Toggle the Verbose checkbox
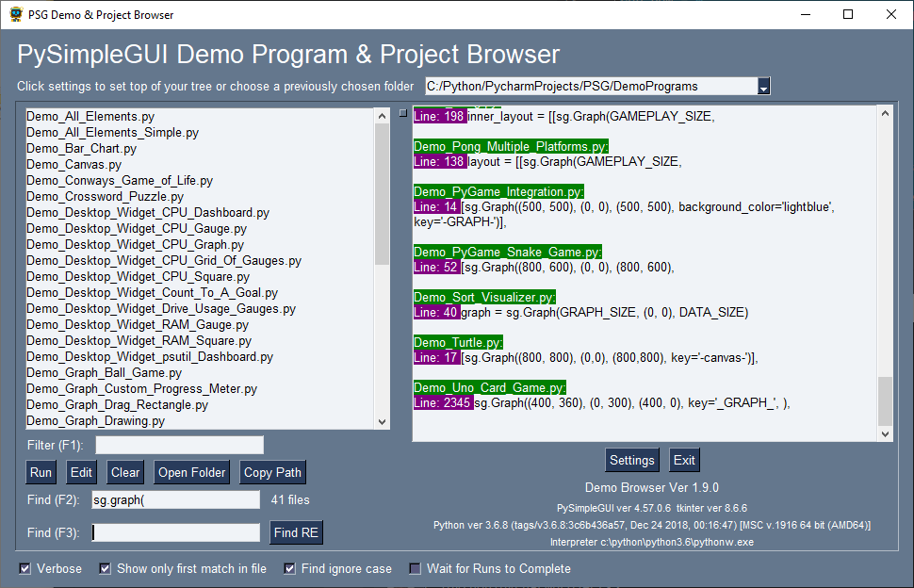The image size is (914, 588). click(x=24, y=569)
